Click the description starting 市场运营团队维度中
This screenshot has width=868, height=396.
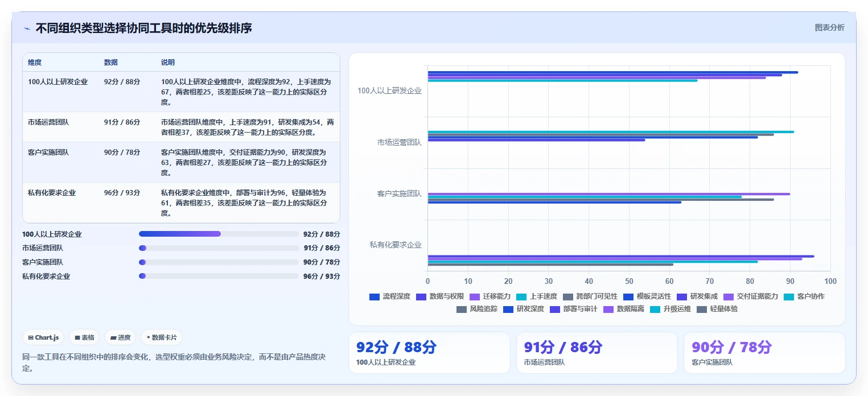[x=248, y=127]
